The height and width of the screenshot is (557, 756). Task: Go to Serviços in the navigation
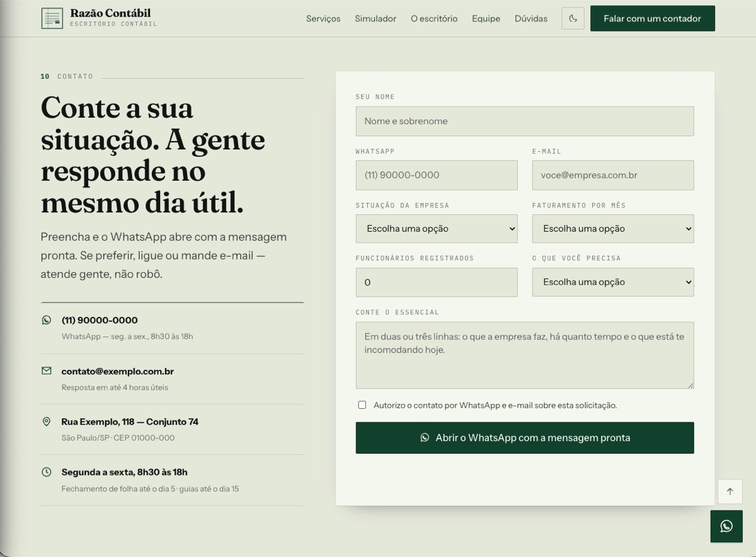pos(323,18)
